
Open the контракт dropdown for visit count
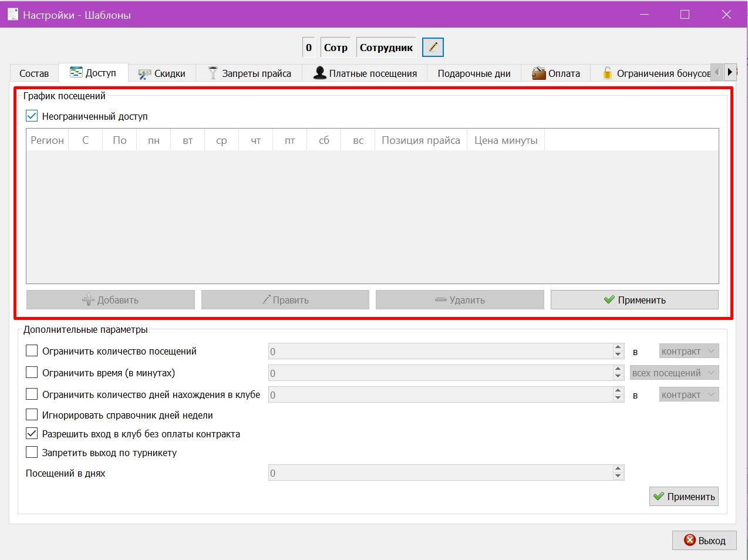click(x=689, y=351)
